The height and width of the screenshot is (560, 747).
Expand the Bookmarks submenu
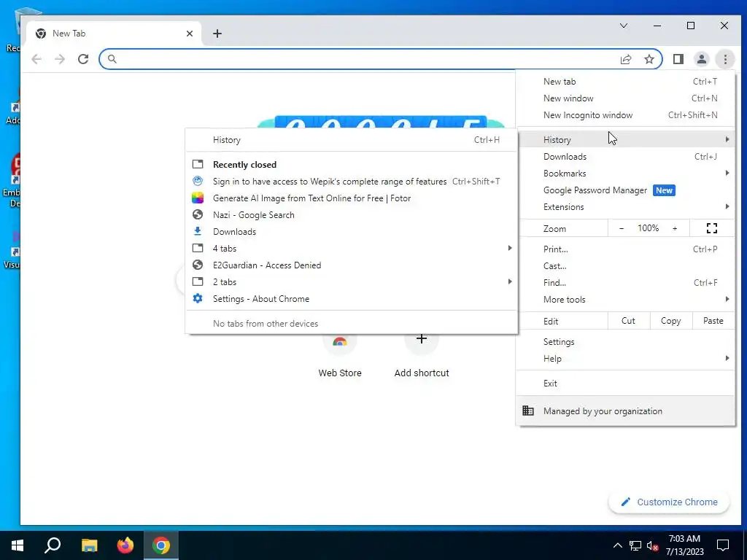626,174
